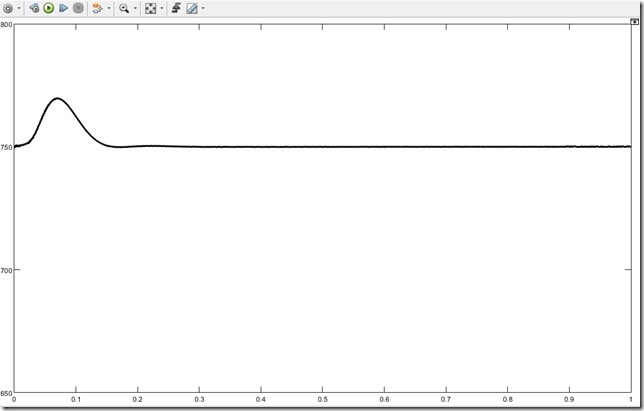Click the y-axis label 750
The height and width of the screenshot is (411, 644).
(6, 148)
